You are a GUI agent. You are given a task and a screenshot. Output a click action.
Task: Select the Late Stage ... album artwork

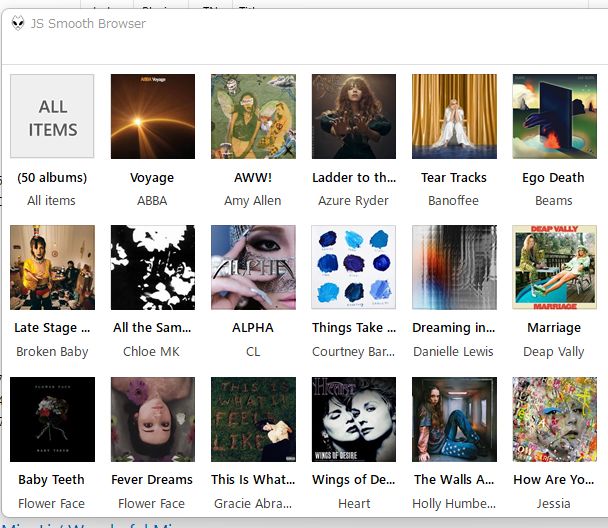pyautogui.click(x=52, y=267)
